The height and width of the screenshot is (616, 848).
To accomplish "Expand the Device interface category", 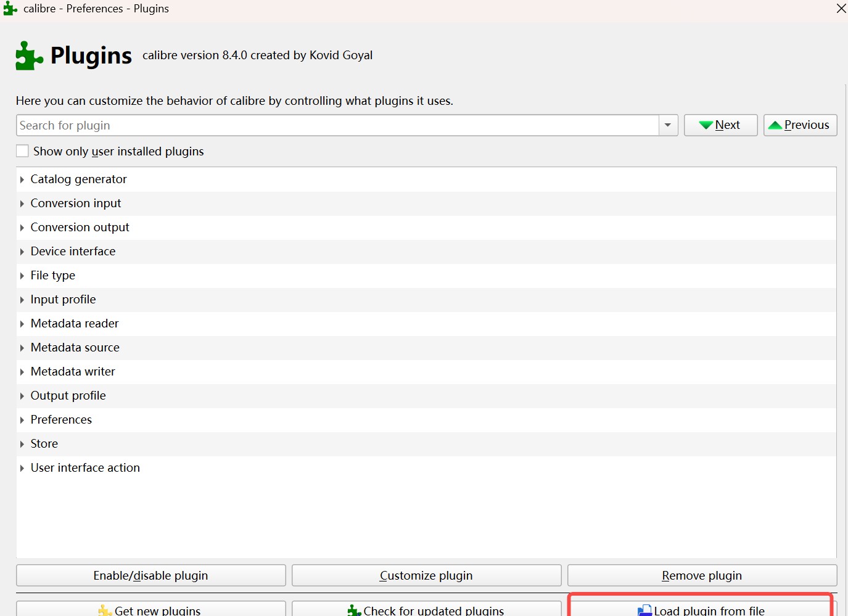I will [22, 252].
